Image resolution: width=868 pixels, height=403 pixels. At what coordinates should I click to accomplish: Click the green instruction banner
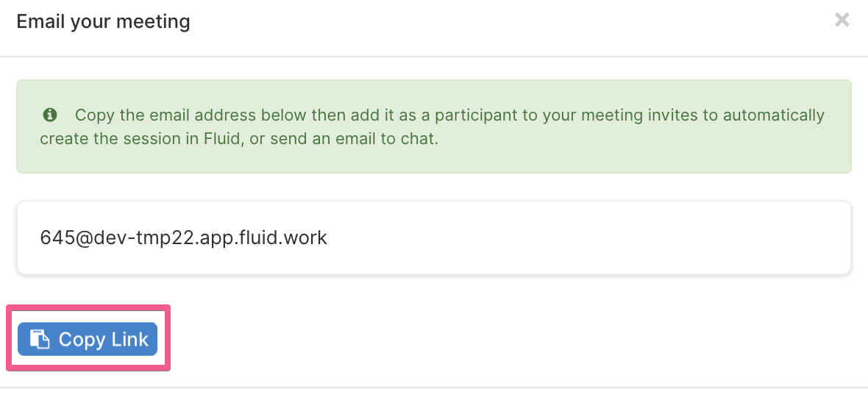433,126
